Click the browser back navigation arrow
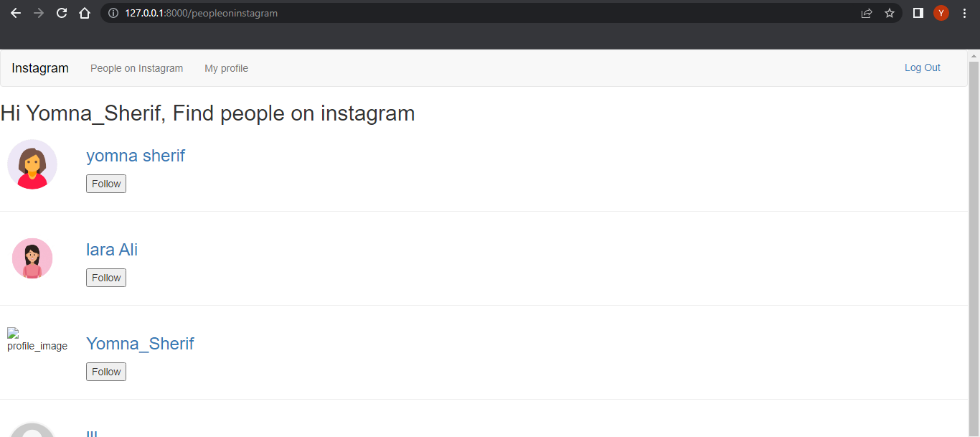This screenshot has width=980, height=437. coord(15,13)
